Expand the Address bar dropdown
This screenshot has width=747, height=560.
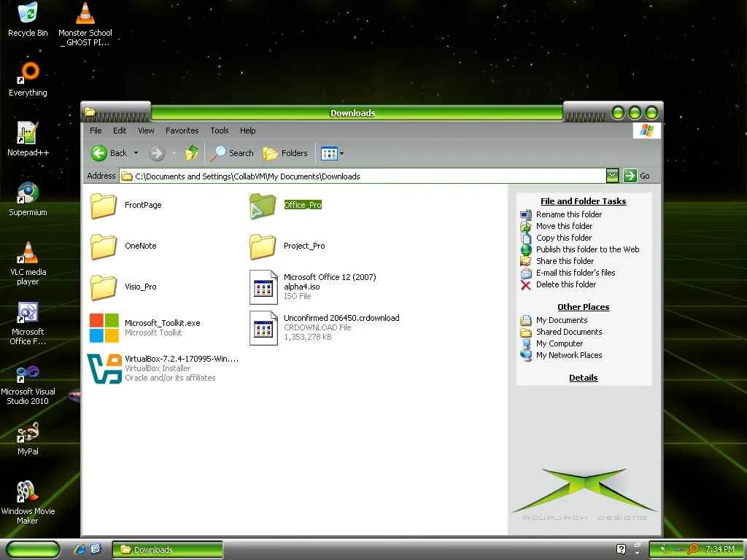click(x=612, y=176)
